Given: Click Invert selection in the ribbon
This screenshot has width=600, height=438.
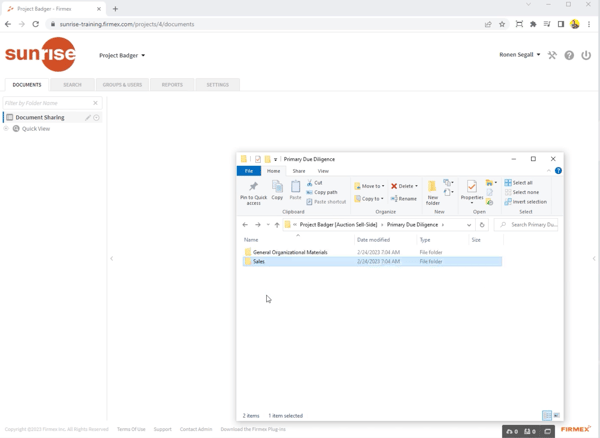Looking at the screenshot, I should pyautogui.click(x=525, y=202).
